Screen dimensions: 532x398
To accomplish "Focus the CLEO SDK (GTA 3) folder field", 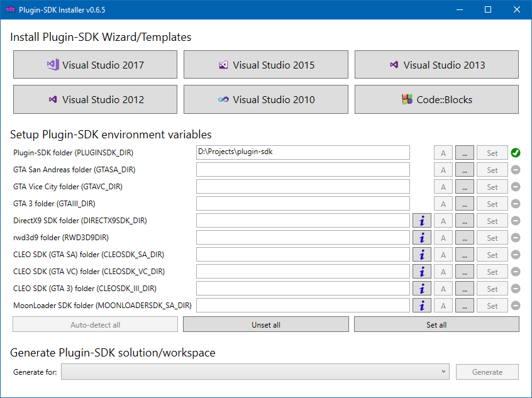I will pyautogui.click(x=303, y=289).
